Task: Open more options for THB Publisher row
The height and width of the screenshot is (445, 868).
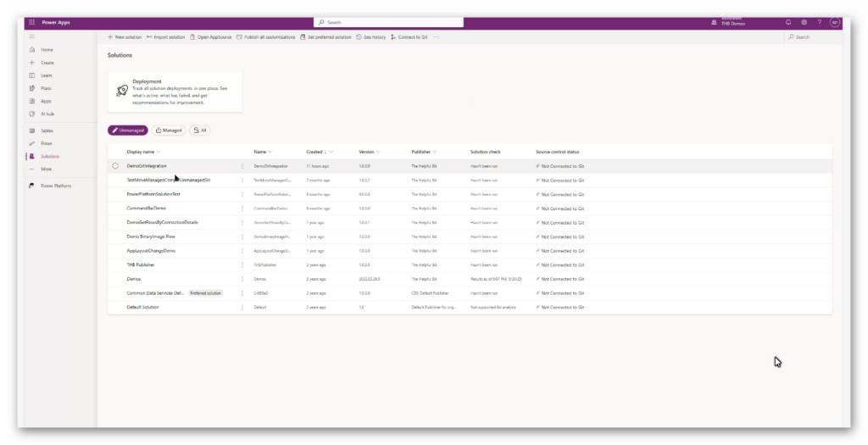Action: [242, 265]
